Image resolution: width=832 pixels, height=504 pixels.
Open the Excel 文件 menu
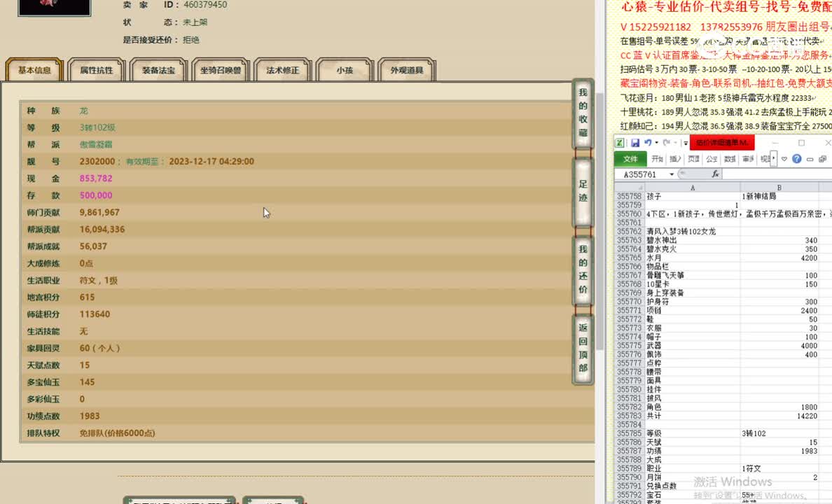click(x=633, y=159)
